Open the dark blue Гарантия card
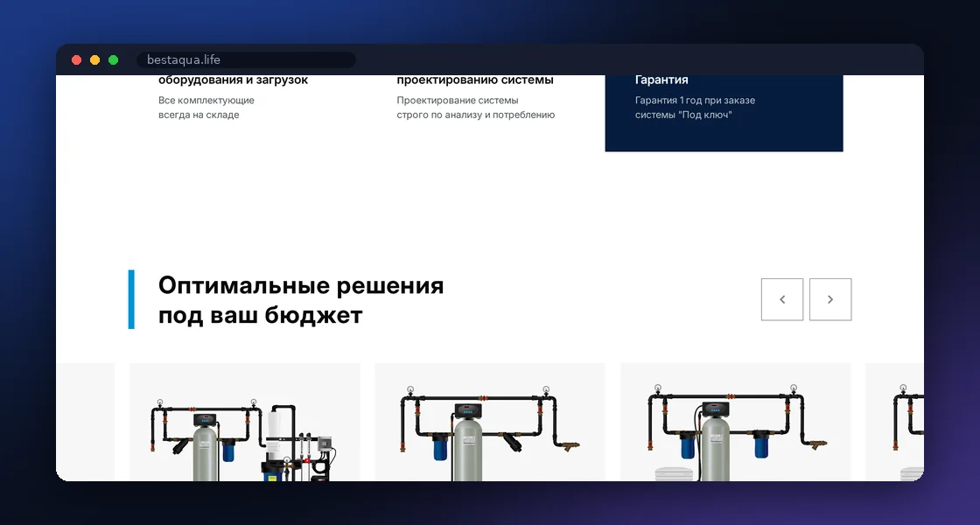 click(724, 113)
